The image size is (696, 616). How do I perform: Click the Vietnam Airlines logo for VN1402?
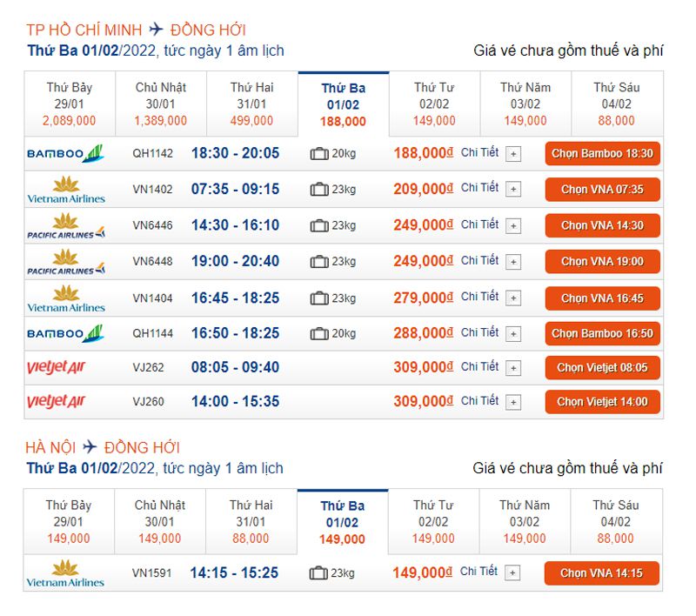pos(65,190)
